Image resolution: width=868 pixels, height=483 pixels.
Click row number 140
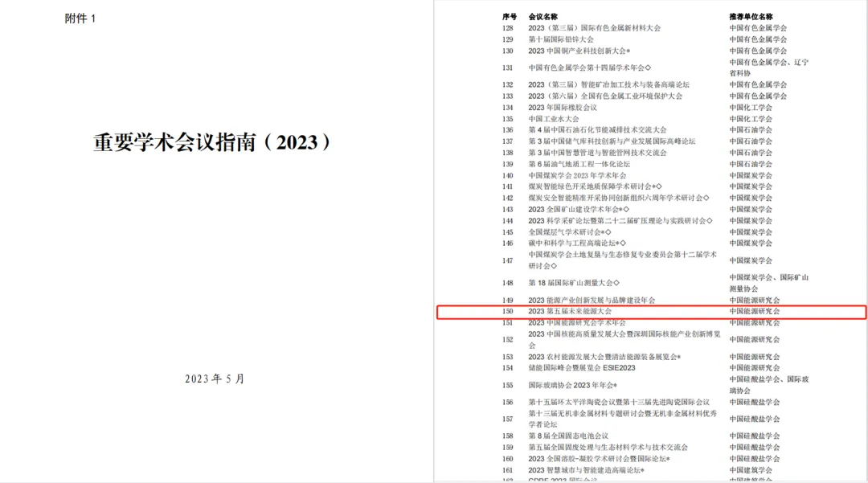point(508,175)
